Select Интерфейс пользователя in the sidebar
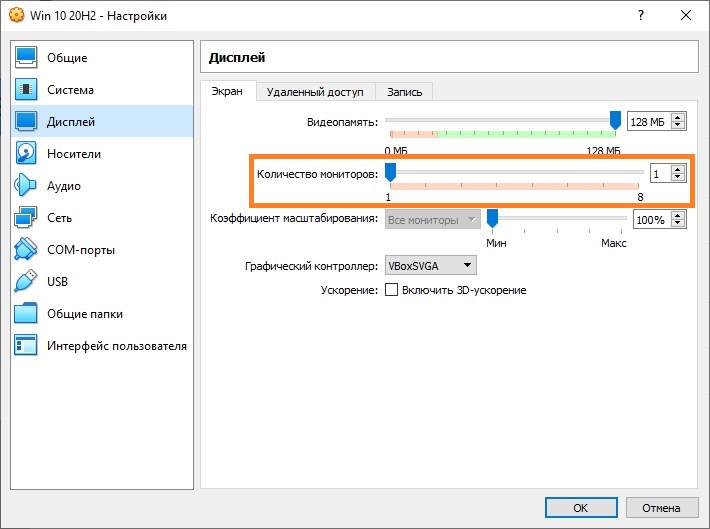This screenshot has height=529, width=710. pos(116,346)
